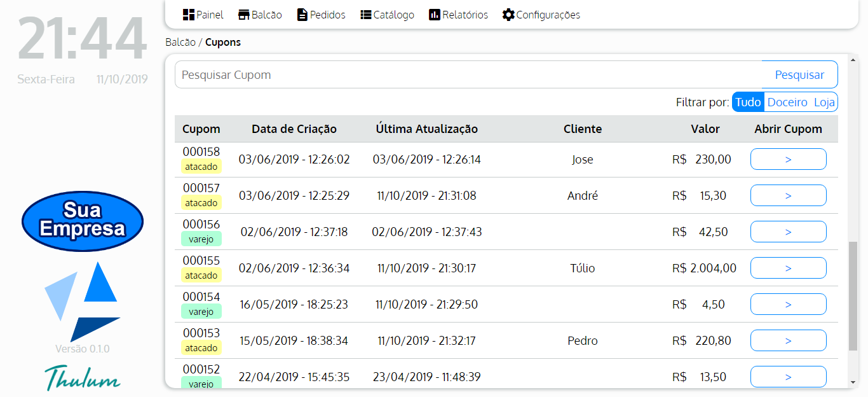Expand coupon 000153 for Pedro
Image resolution: width=868 pixels, height=397 pixels.
point(788,340)
